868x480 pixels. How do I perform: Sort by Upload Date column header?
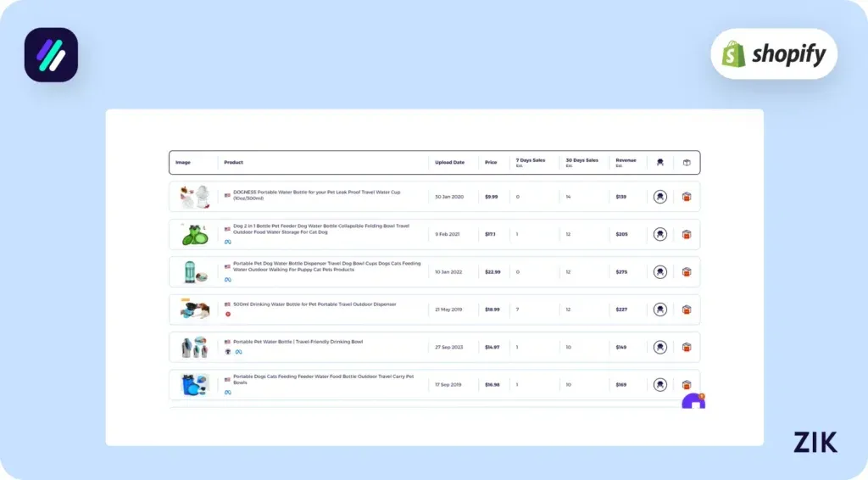[x=449, y=162]
